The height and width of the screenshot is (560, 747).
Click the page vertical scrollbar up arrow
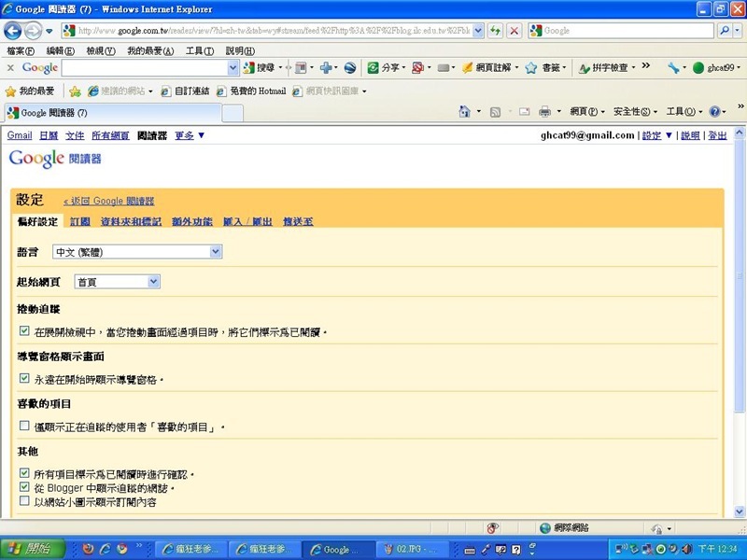click(740, 133)
